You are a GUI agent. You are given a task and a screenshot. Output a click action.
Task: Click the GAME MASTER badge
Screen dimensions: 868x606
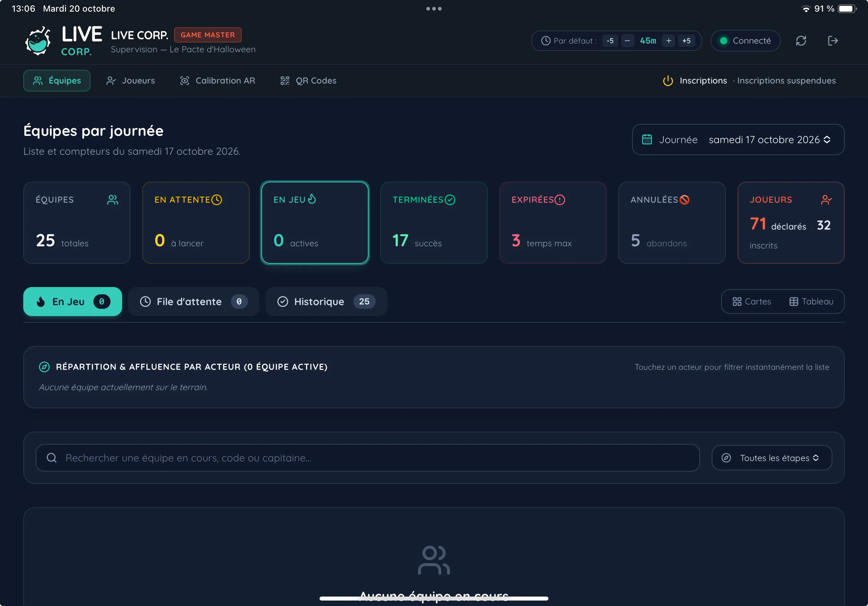[x=208, y=35]
